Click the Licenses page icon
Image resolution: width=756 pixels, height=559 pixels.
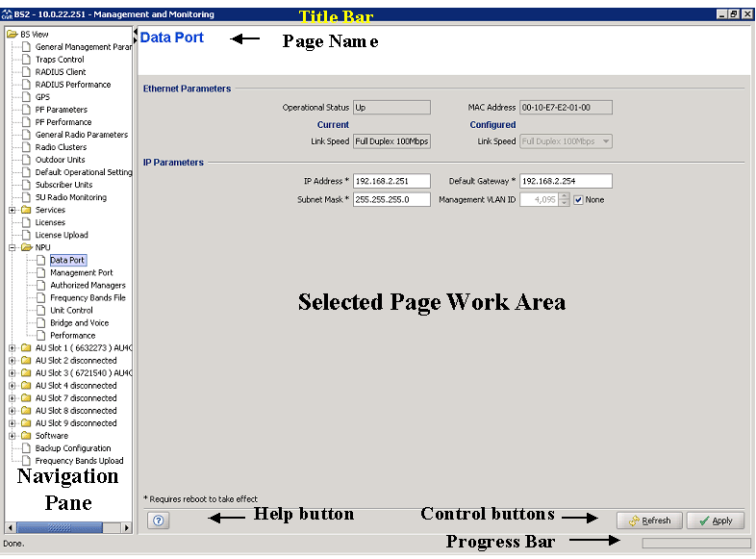tap(26, 222)
